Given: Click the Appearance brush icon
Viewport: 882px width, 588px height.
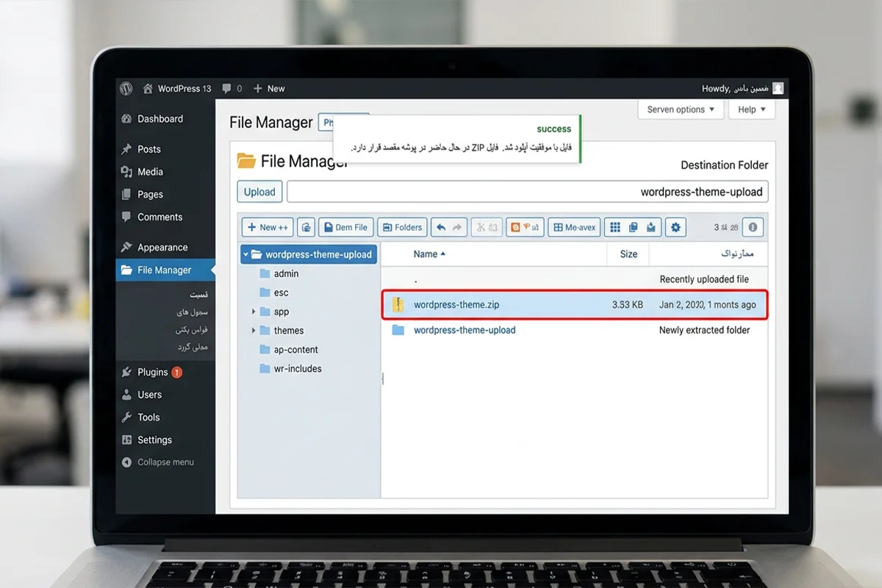Looking at the screenshot, I should 126,247.
